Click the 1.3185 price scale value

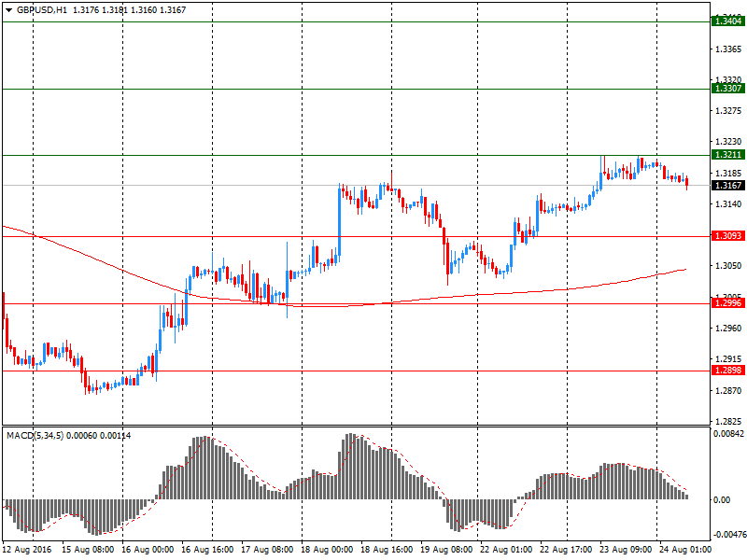coord(728,174)
